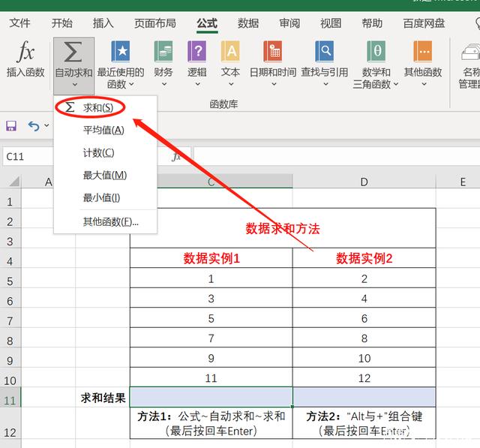Image resolution: width=480 pixels, height=448 pixels.
Task: Select the cell containing 6
Action: tap(364, 318)
